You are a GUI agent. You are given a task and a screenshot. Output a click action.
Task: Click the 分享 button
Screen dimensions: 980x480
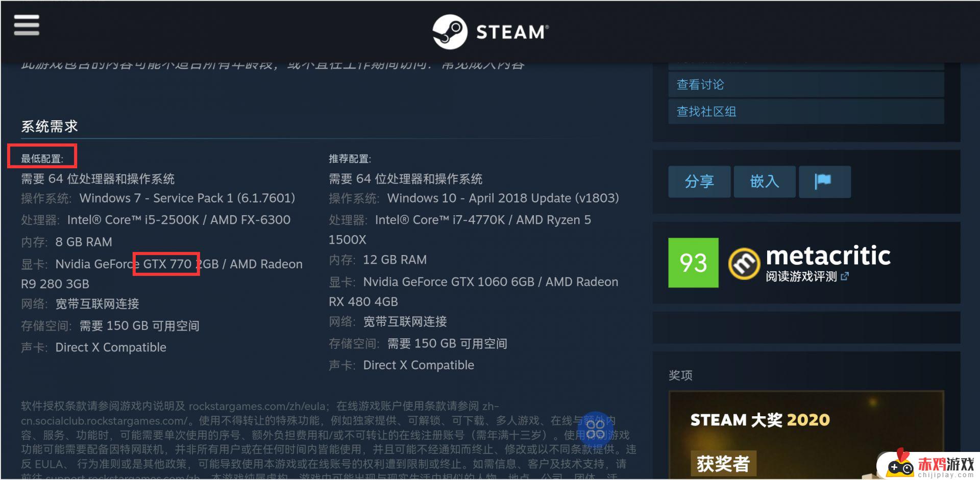click(x=699, y=182)
